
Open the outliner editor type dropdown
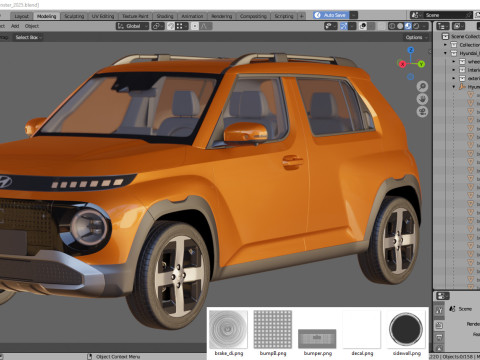443,26
